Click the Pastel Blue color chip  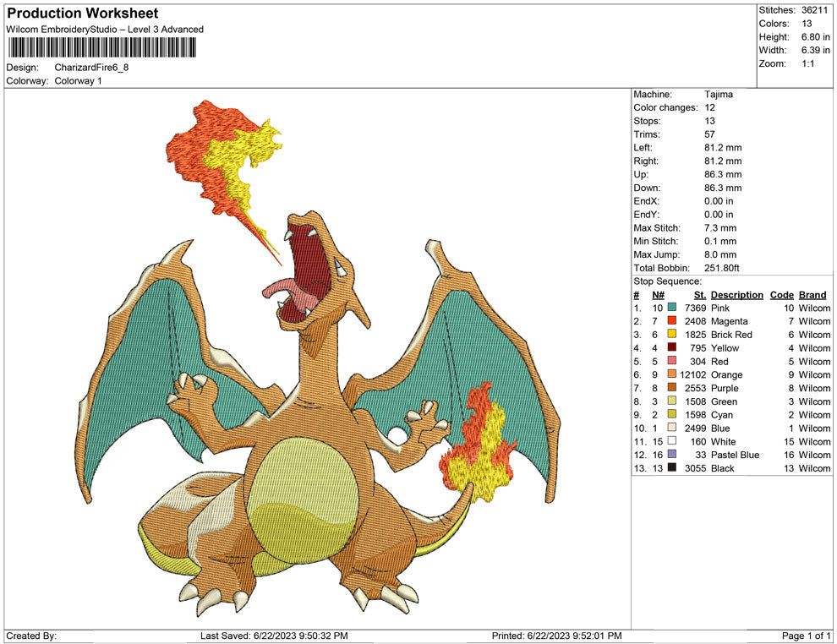pos(670,455)
